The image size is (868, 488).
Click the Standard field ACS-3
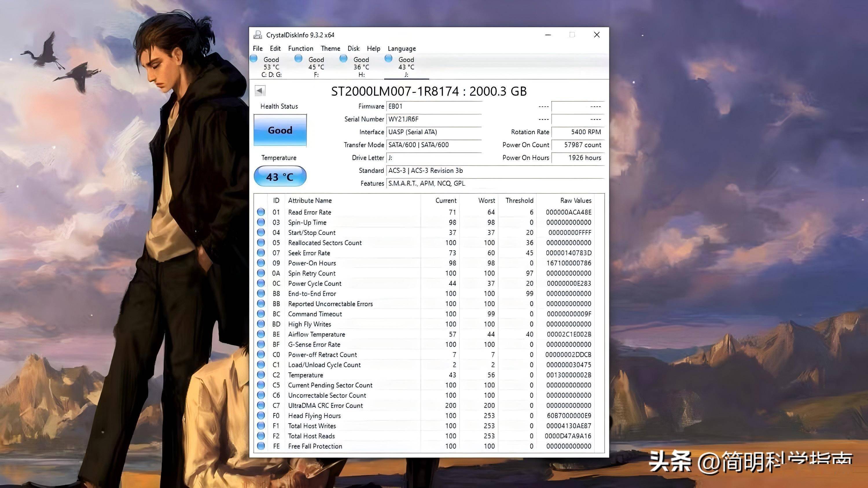point(495,171)
